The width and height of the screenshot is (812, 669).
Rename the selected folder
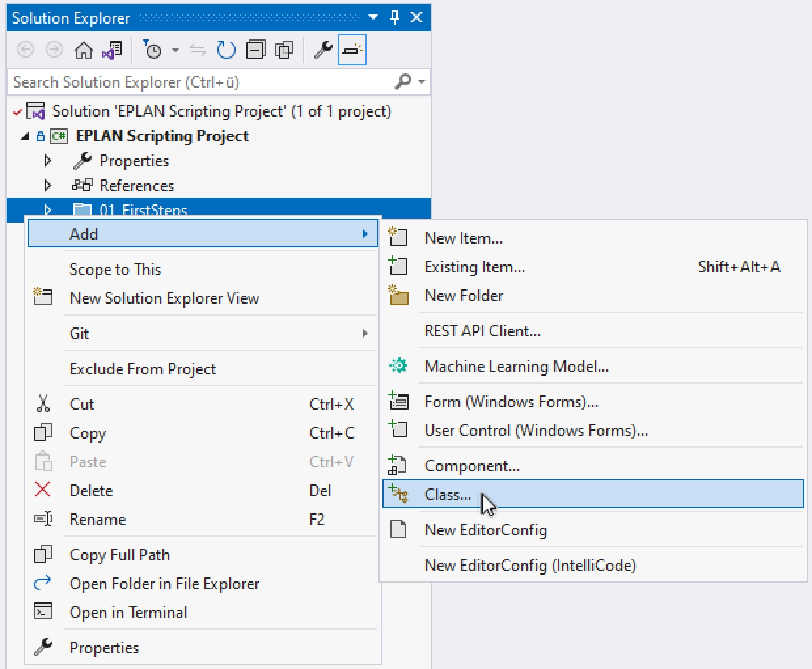tap(203, 519)
